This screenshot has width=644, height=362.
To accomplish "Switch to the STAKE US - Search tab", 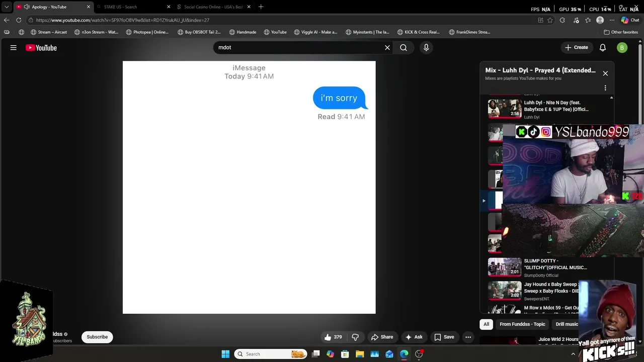I will [120, 7].
